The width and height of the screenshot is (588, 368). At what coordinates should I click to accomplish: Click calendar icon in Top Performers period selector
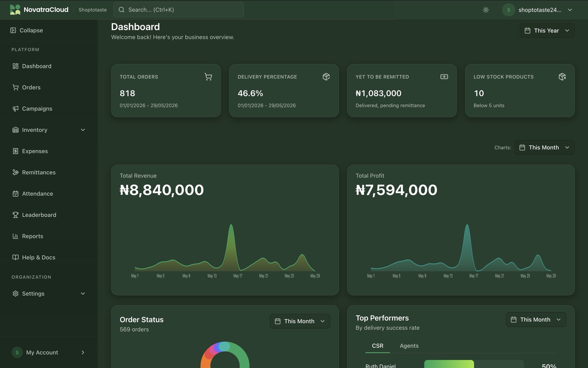[514, 320]
